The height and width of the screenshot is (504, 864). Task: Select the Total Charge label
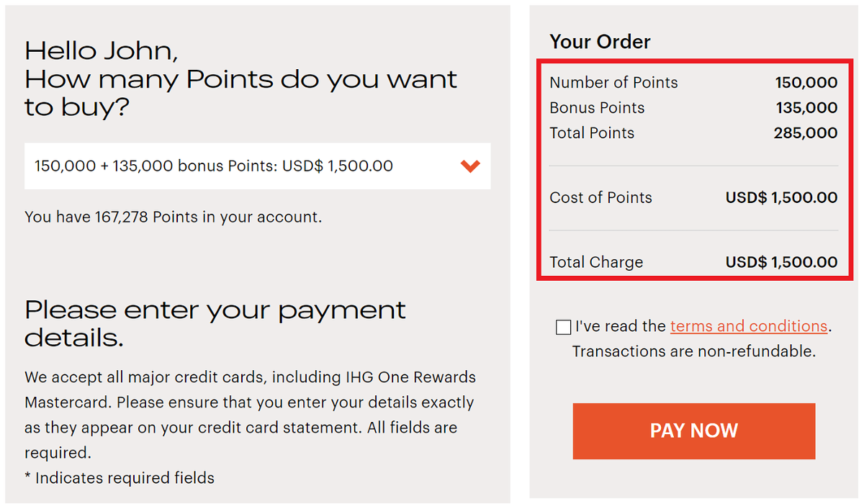click(596, 263)
